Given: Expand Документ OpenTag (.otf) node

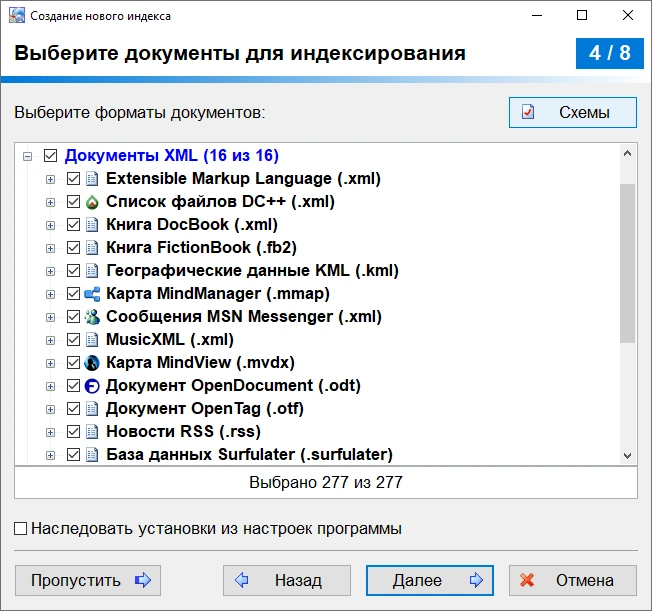Looking at the screenshot, I should pyautogui.click(x=50, y=410).
